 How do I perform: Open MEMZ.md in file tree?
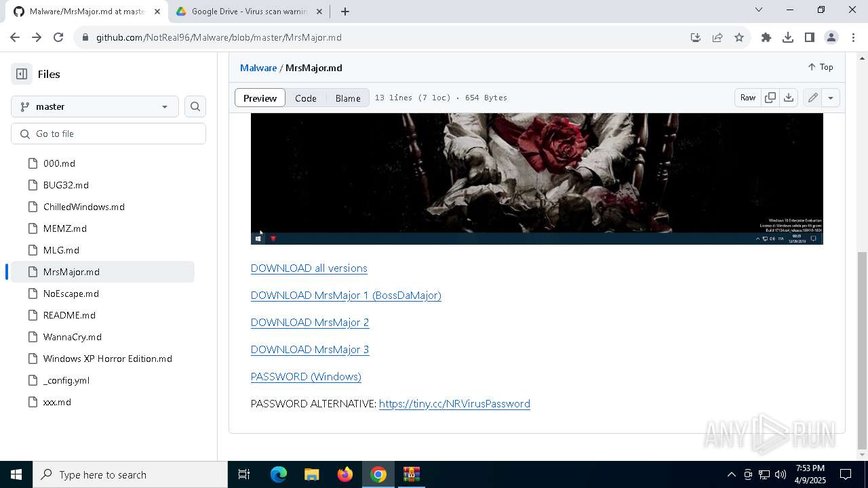64,228
